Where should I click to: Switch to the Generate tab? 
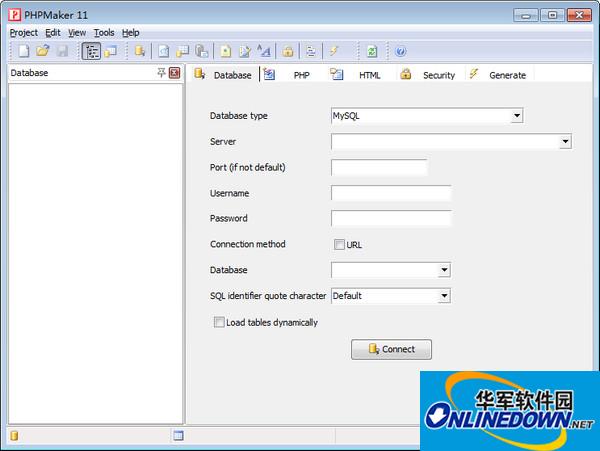tap(499, 75)
